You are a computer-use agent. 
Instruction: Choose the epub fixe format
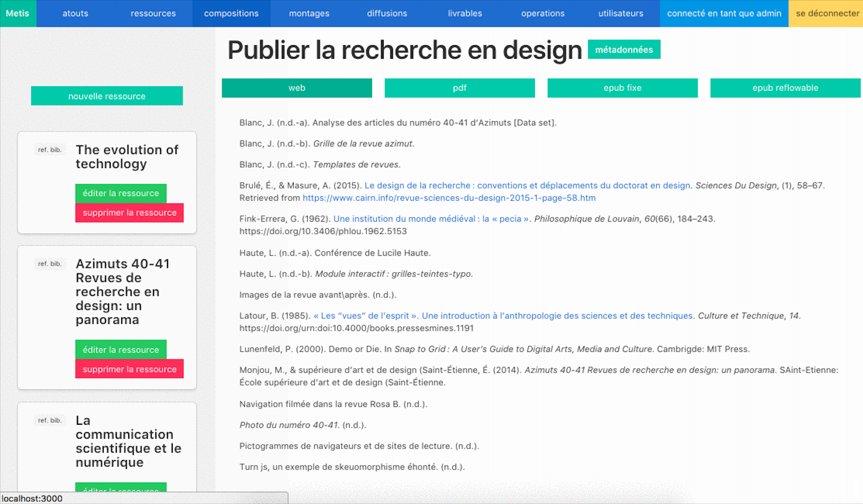tap(622, 88)
